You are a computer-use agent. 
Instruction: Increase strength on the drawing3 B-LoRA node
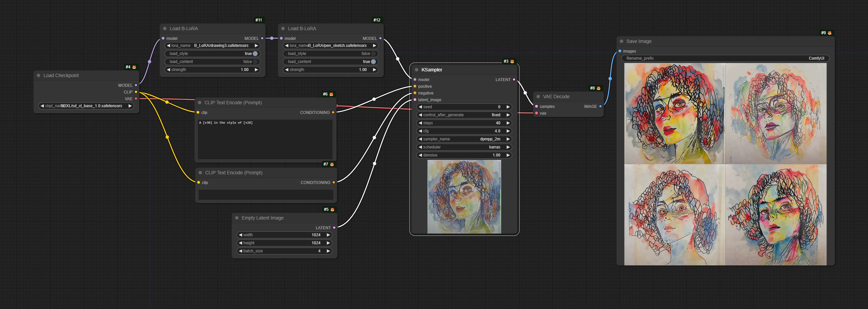[x=257, y=70]
